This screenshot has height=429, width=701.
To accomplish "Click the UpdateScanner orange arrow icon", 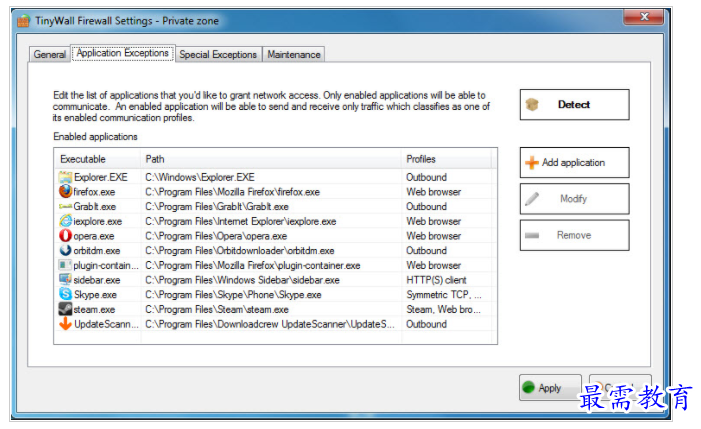I will (65, 324).
